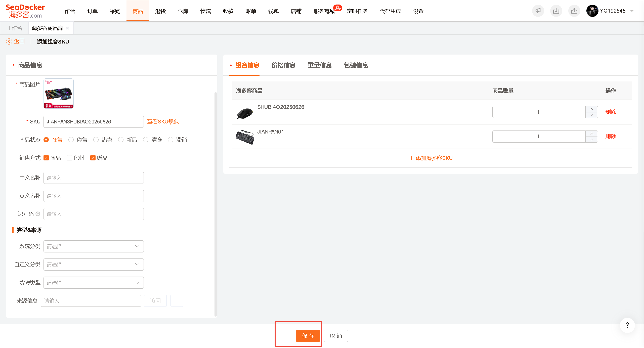Click the 访问 button next to 来源信息
This screenshot has width=644, height=348.
point(155,301)
